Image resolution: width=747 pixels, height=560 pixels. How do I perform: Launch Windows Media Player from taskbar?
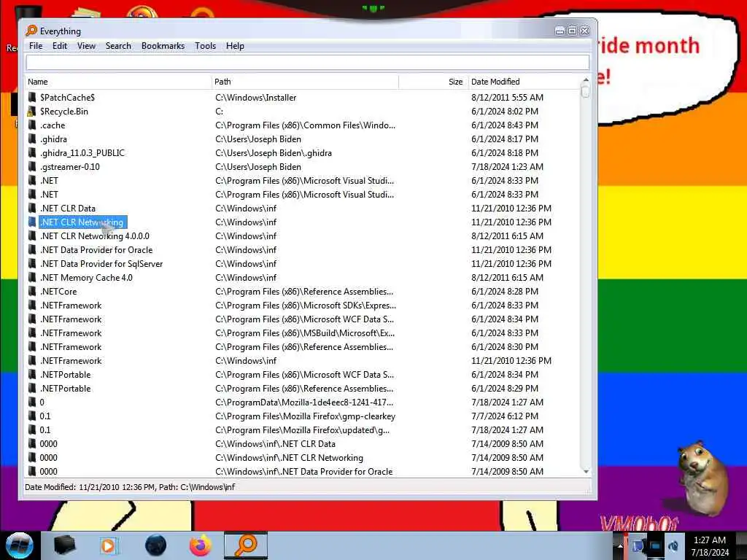tap(108, 545)
